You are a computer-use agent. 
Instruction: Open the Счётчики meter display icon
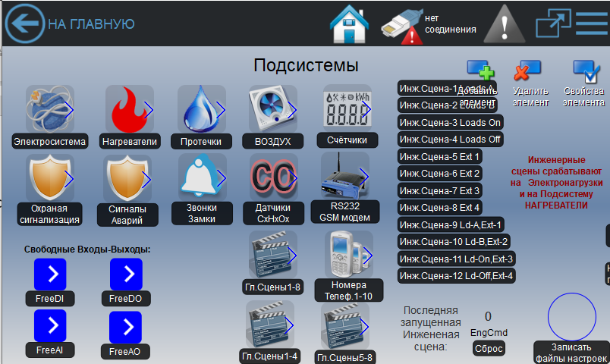tap(347, 108)
